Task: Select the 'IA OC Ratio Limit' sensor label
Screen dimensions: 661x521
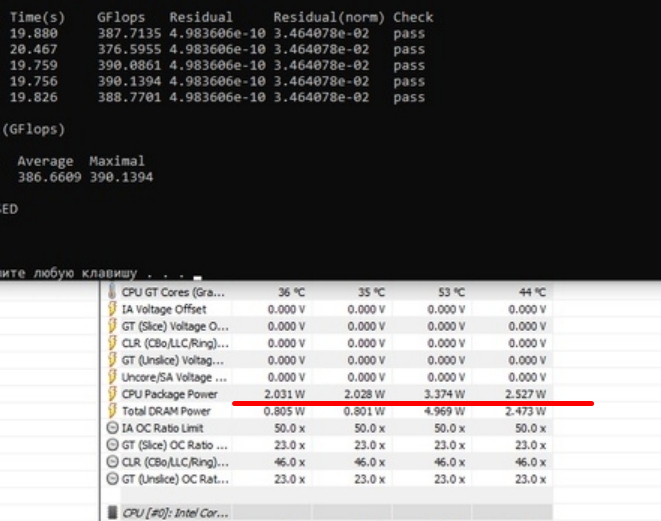Action: click(x=162, y=428)
